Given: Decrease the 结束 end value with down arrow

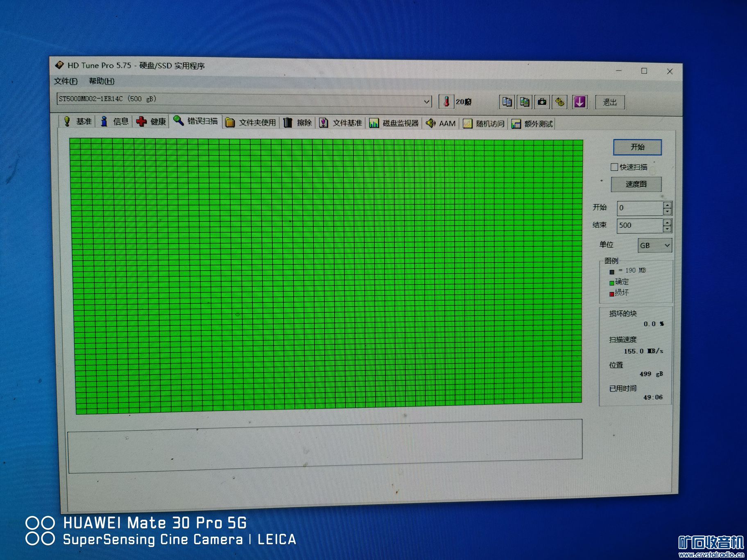Looking at the screenshot, I should [668, 229].
